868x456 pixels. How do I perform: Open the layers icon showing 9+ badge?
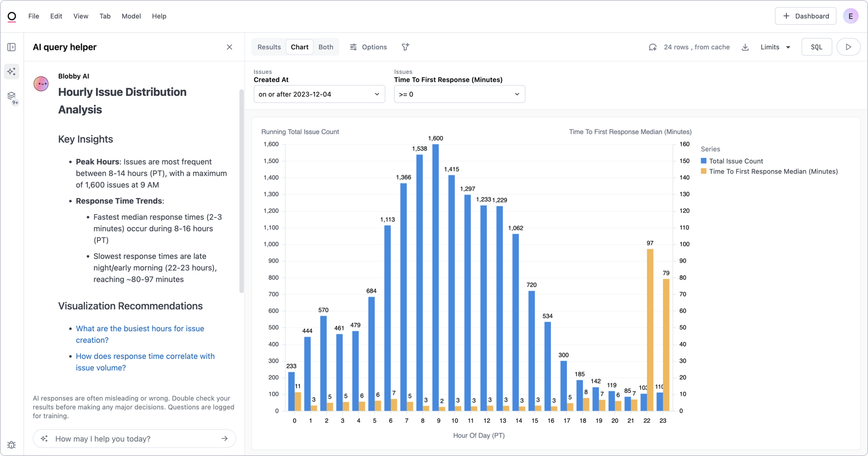(x=11, y=97)
